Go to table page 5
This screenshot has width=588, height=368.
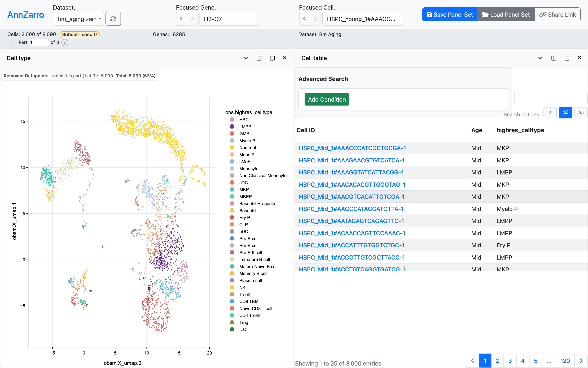point(536,361)
